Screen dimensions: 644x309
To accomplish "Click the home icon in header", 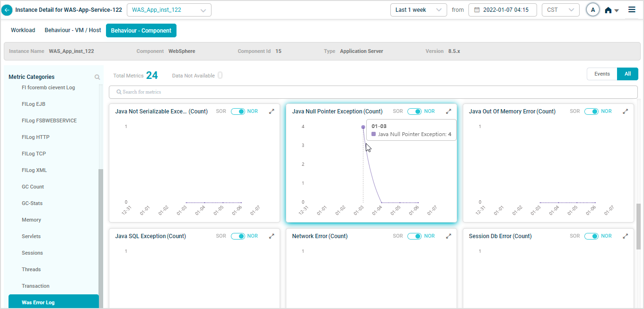I will pos(609,10).
